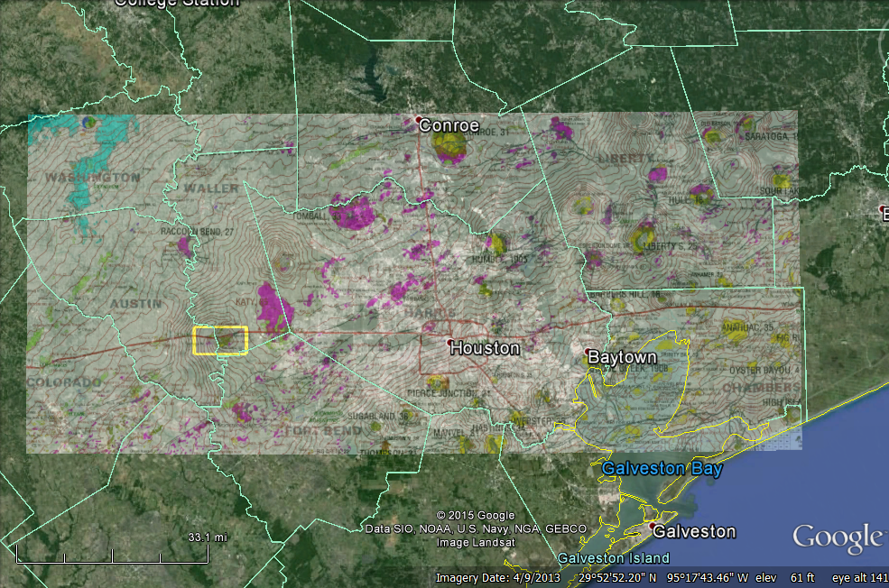Click the longitude 95°17'43.46" W readout

point(708,578)
